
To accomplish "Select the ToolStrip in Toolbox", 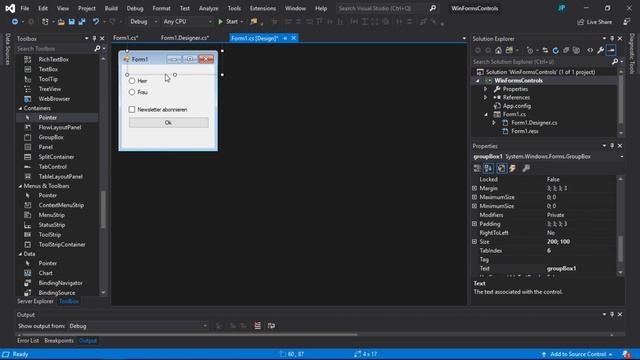I will [50, 235].
